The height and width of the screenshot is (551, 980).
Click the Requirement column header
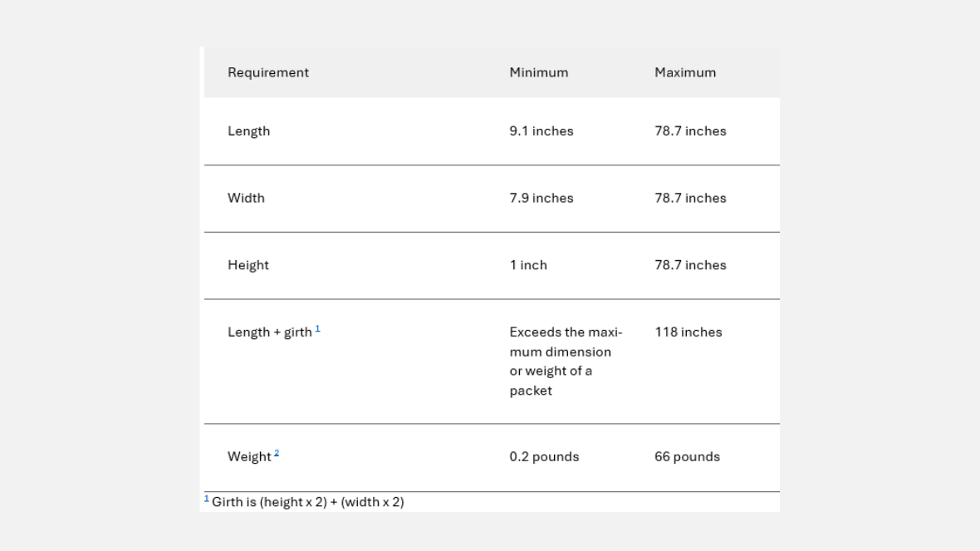pyautogui.click(x=268, y=72)
